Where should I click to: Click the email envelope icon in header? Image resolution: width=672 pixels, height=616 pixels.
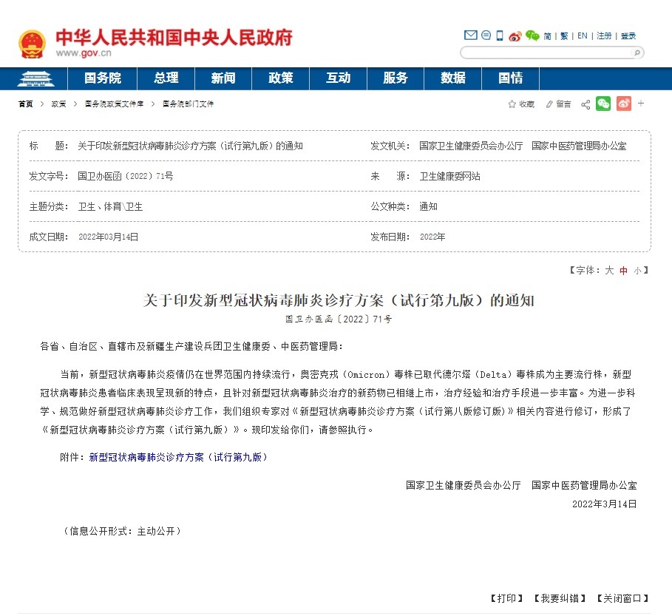[x=470, y=35]
